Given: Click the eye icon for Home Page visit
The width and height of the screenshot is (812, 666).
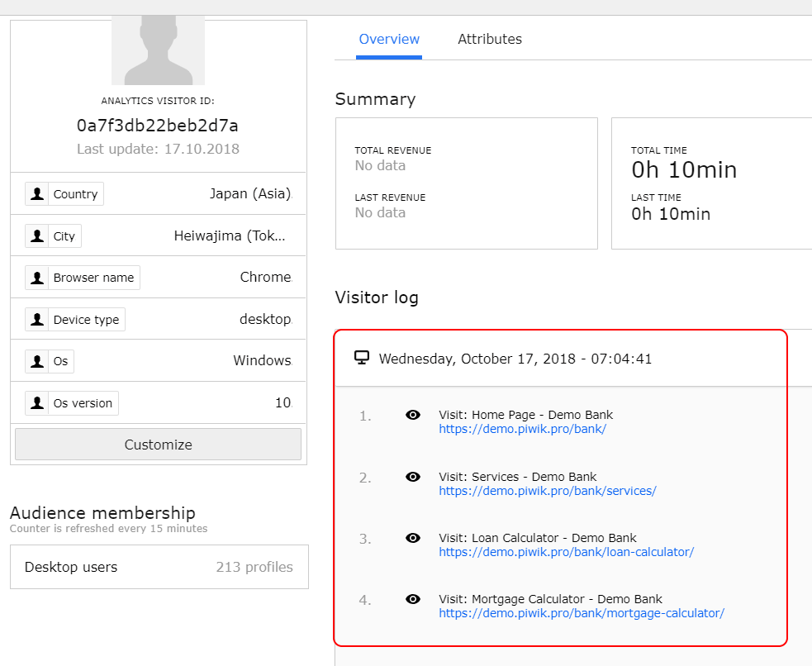Looking at the screenshot, I should coord(413,415).
